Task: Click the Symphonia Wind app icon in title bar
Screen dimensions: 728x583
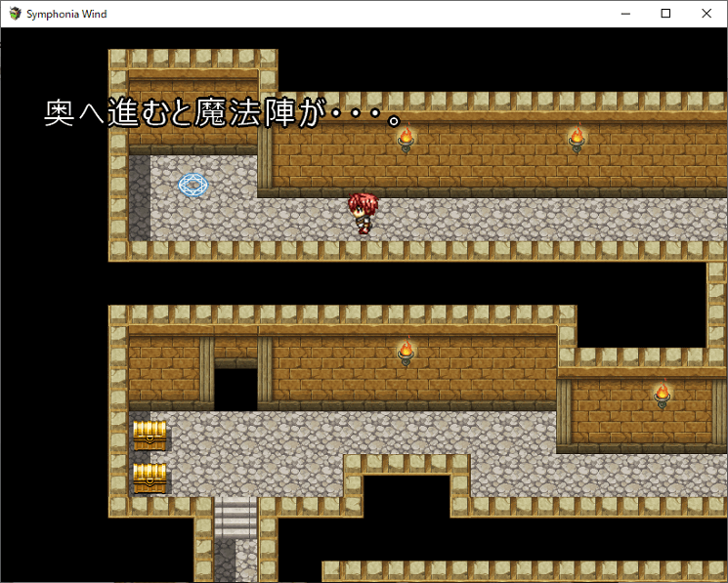Action: point(16,14)
